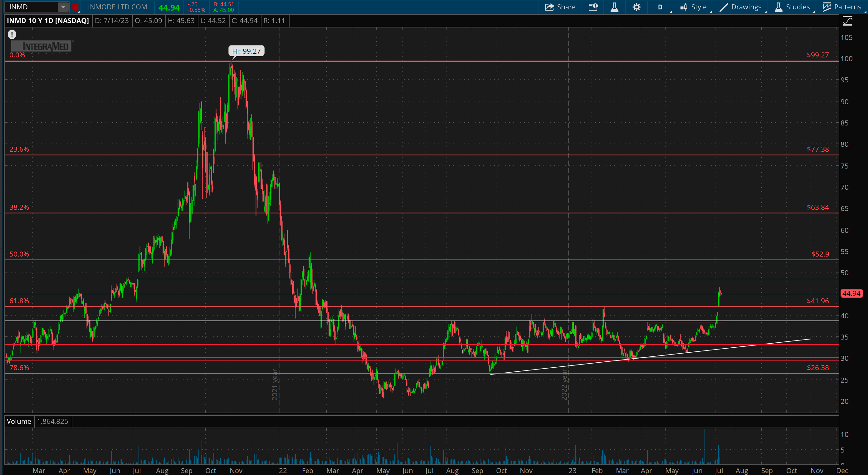The image size is (868, 475).
Task: Click the green 44.94 last price
Action: tap(169, 7)
